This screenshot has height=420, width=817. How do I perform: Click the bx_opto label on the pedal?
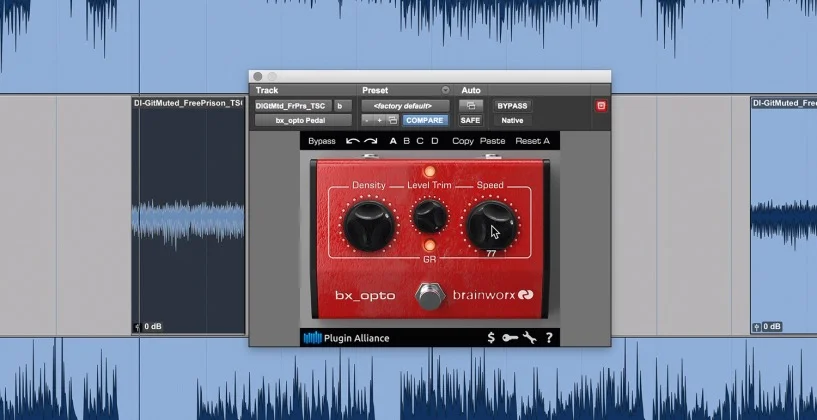click(365, 296)
